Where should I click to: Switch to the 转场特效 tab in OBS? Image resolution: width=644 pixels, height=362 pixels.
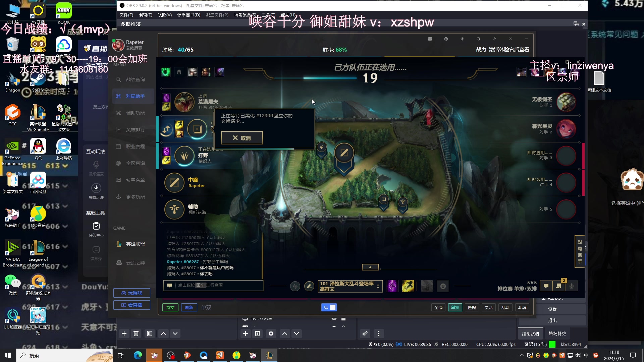click(557, 334)
